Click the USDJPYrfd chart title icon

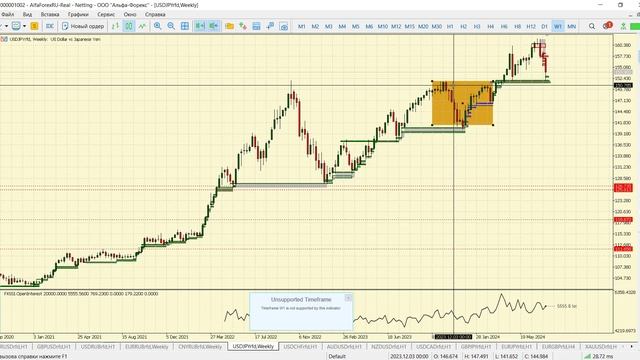[4, 39]
